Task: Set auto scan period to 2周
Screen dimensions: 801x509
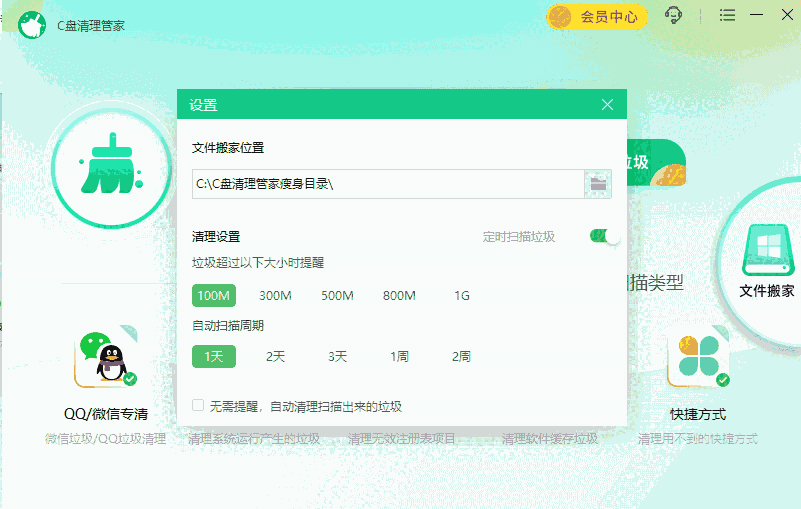Action: pos(461,356)
